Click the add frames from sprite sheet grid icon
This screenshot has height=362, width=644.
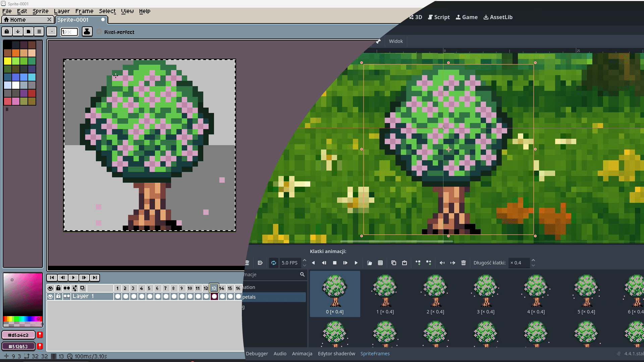380,263
